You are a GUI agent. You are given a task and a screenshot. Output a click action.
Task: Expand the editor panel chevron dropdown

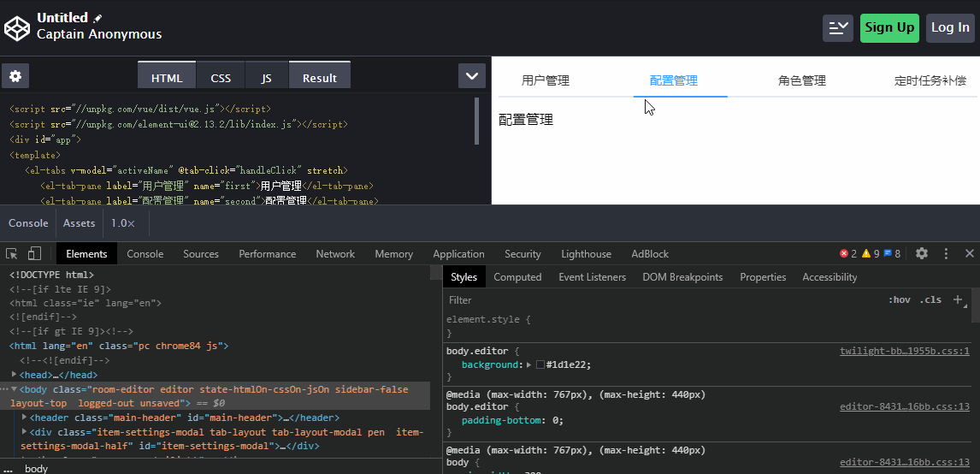click(472, 76)
